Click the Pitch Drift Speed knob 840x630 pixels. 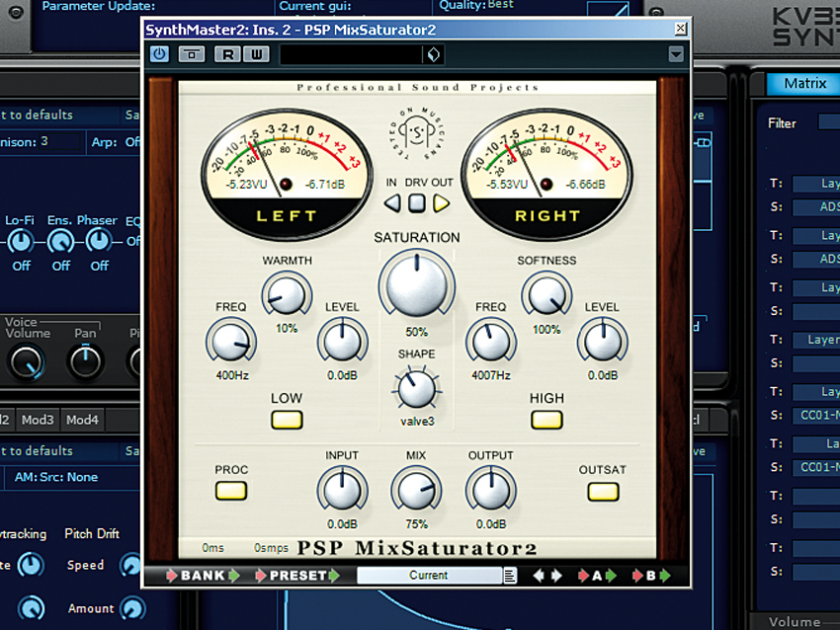[x=131, y=565]
